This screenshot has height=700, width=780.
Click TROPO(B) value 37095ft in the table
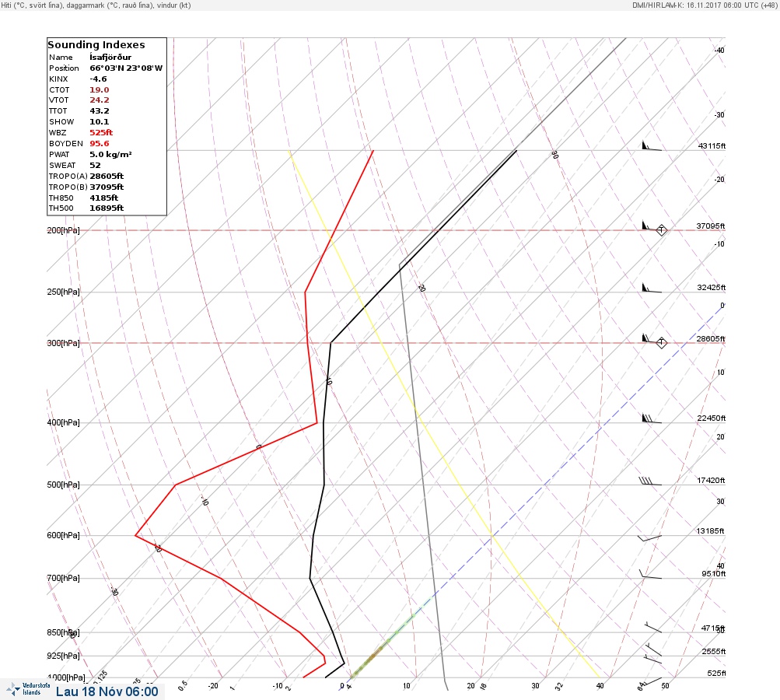click(107, 187)
